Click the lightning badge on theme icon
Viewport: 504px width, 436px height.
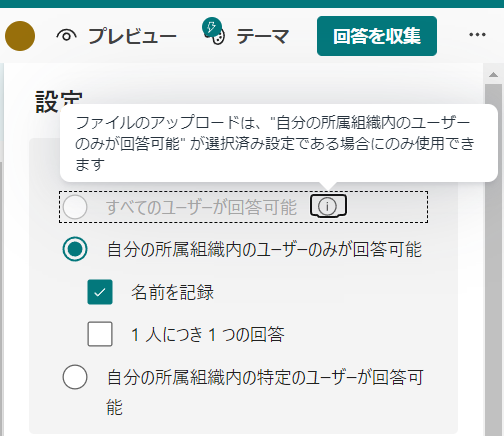pos(212,27)
